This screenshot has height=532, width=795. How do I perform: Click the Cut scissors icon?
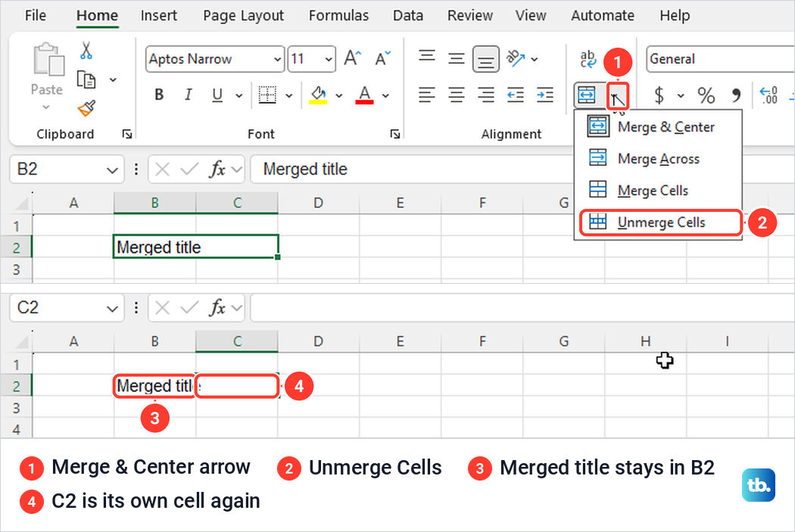(x=86, y=50)
